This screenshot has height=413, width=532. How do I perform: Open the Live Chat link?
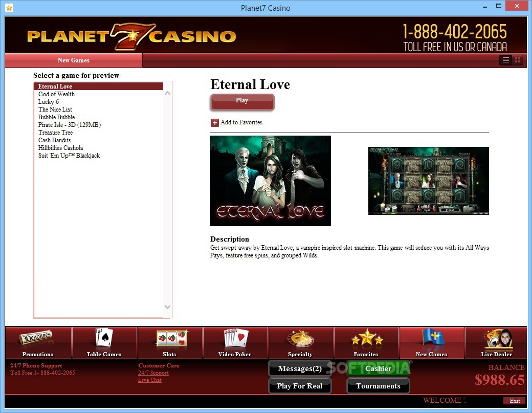[149, 380]
